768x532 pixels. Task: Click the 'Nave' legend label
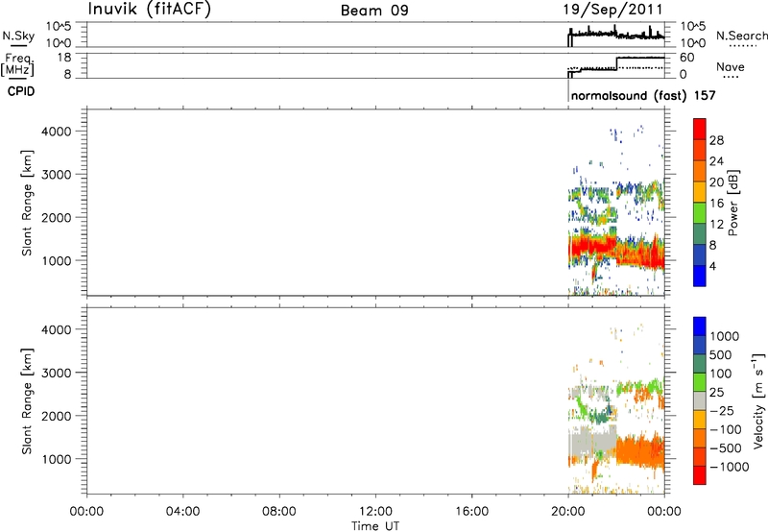[x=731, y=66]
